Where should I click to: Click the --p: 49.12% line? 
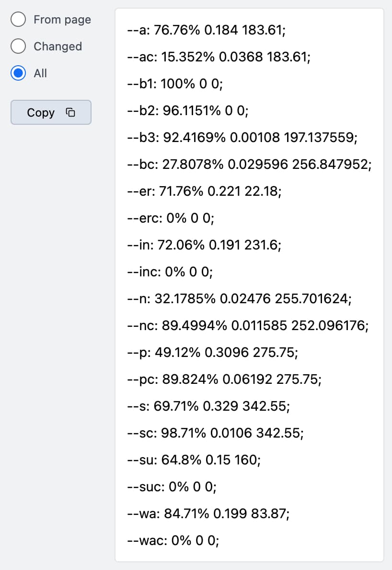[213, 354]
